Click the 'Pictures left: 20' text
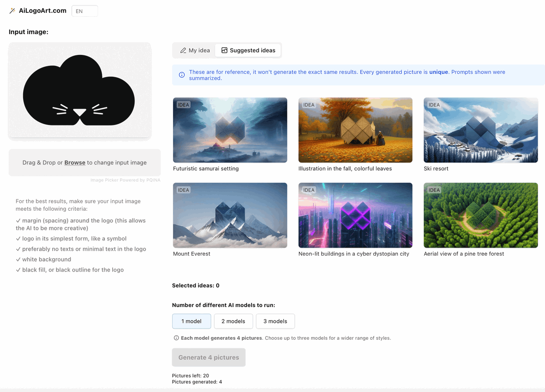The width and height of the screenshot is (545, 392). 190,376
